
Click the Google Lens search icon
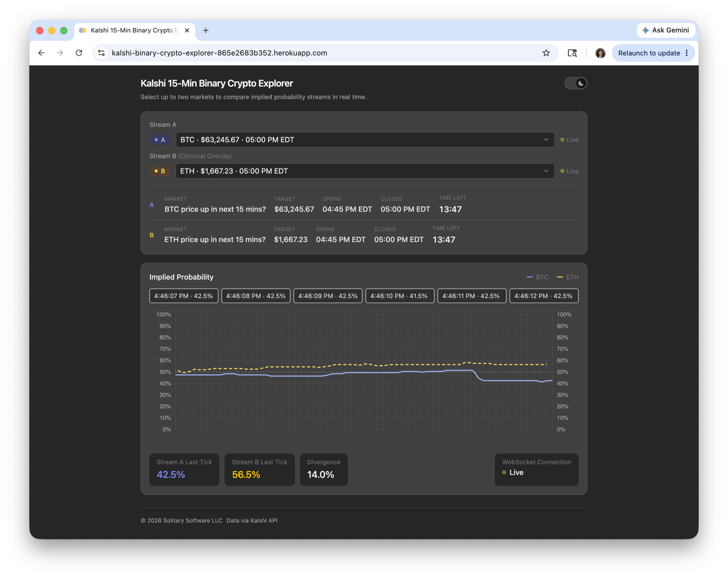click(572, 53)
